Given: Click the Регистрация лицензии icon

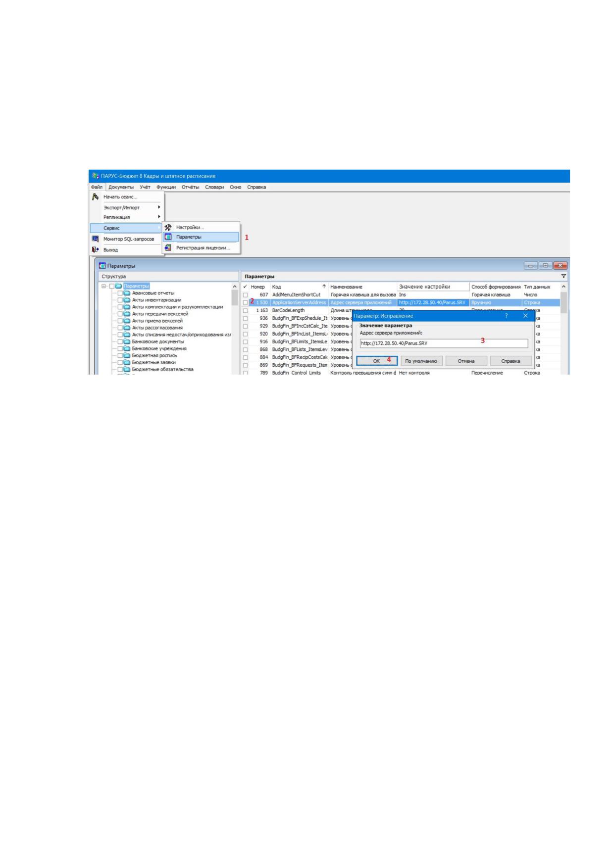Looking at the screenshot, I should [168, 247].
